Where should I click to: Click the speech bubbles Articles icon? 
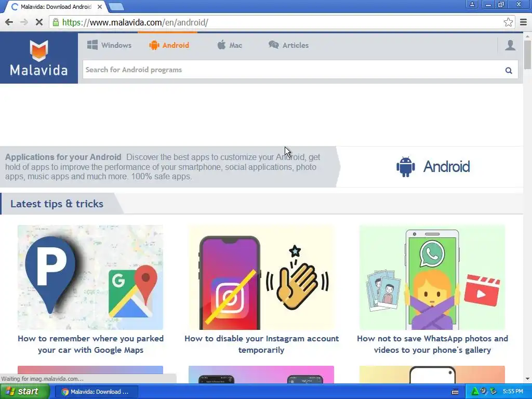(x=273, y=45)
